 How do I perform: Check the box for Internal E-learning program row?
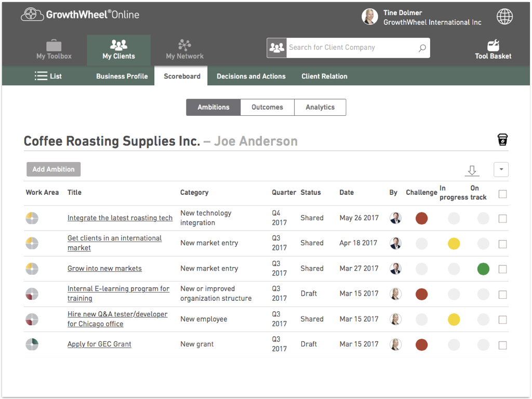pos(502,295)
